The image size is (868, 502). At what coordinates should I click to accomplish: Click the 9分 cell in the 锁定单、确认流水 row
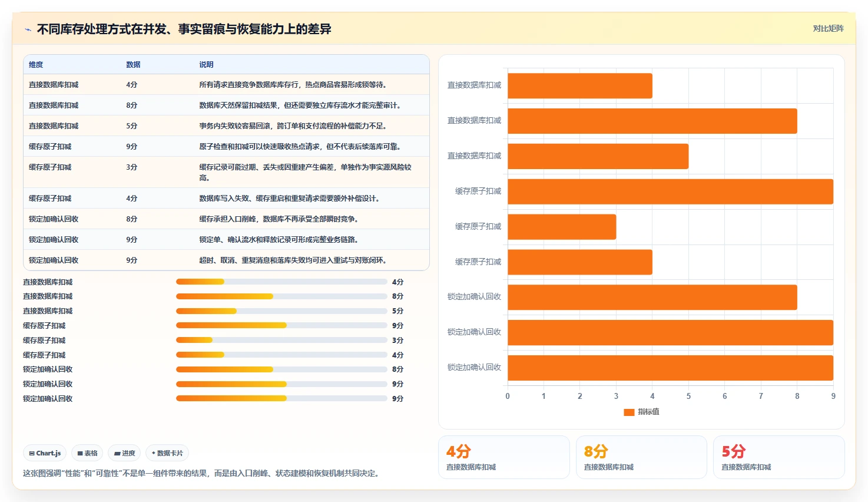coord(131,240)
